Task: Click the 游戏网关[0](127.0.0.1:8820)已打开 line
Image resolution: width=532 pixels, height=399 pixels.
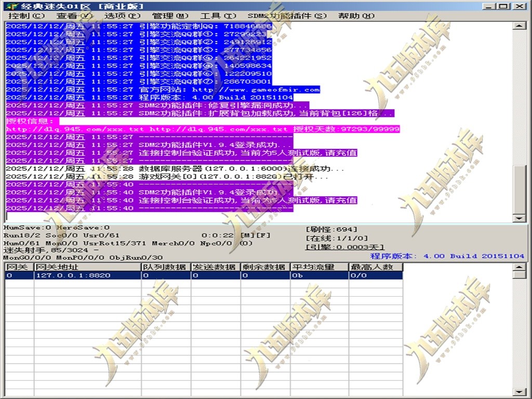Action: (x=167, y=177)
